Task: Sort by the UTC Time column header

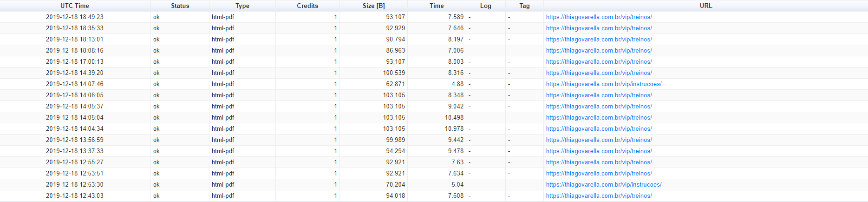Action: [75, 6]
